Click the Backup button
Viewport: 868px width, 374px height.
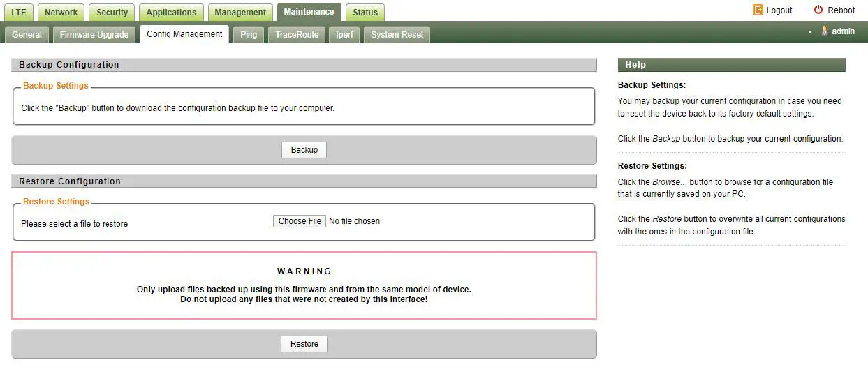(304, 150)
